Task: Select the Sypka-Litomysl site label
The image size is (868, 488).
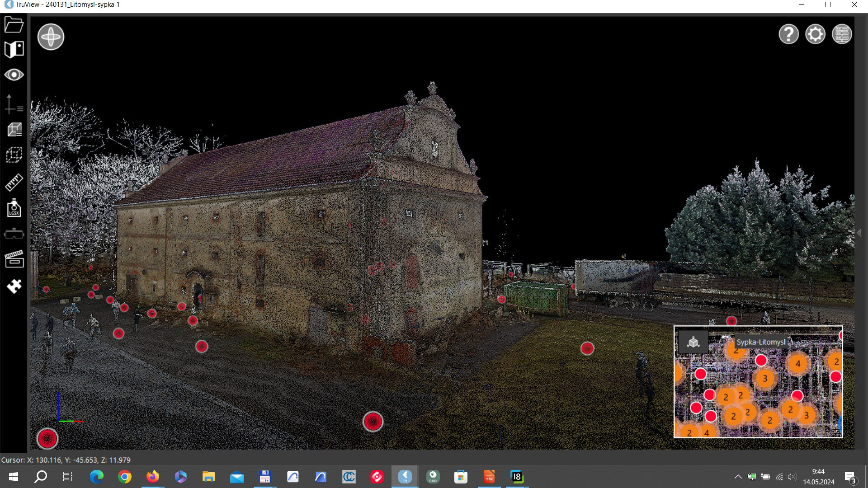Action: (x=762, y=342)
